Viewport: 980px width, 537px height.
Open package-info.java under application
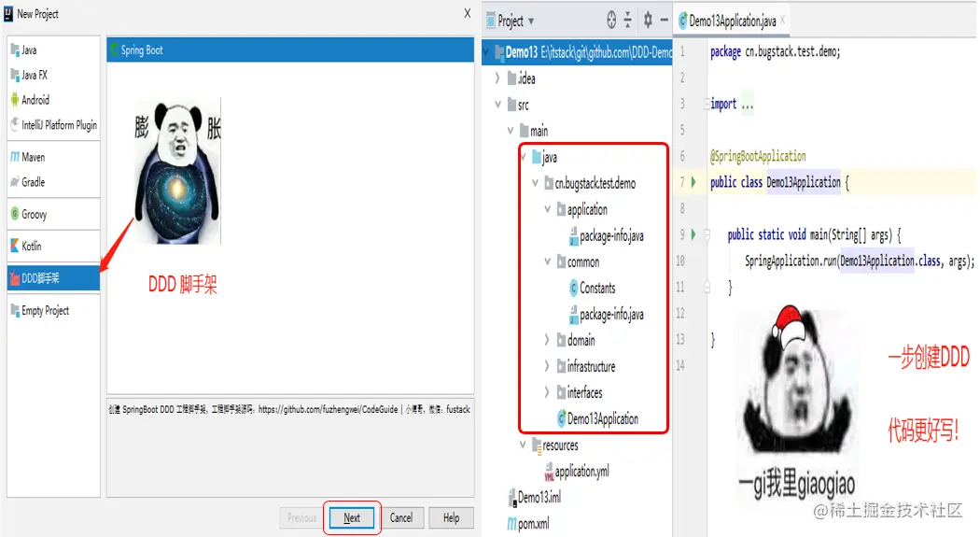[x=607, y=235]
